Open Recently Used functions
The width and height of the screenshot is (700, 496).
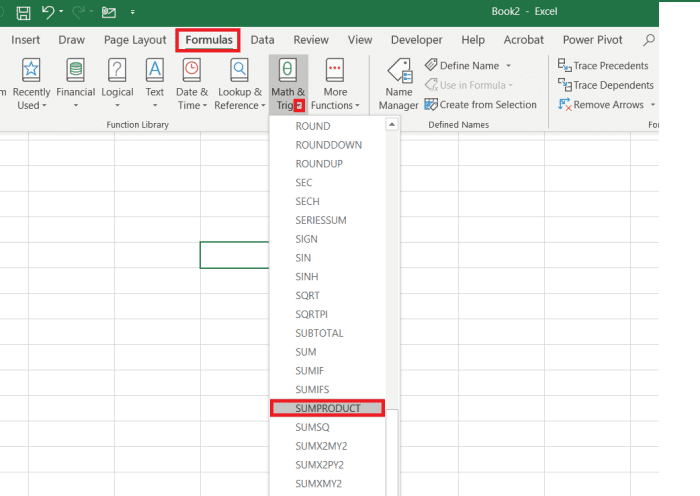[x=31, y=84]
